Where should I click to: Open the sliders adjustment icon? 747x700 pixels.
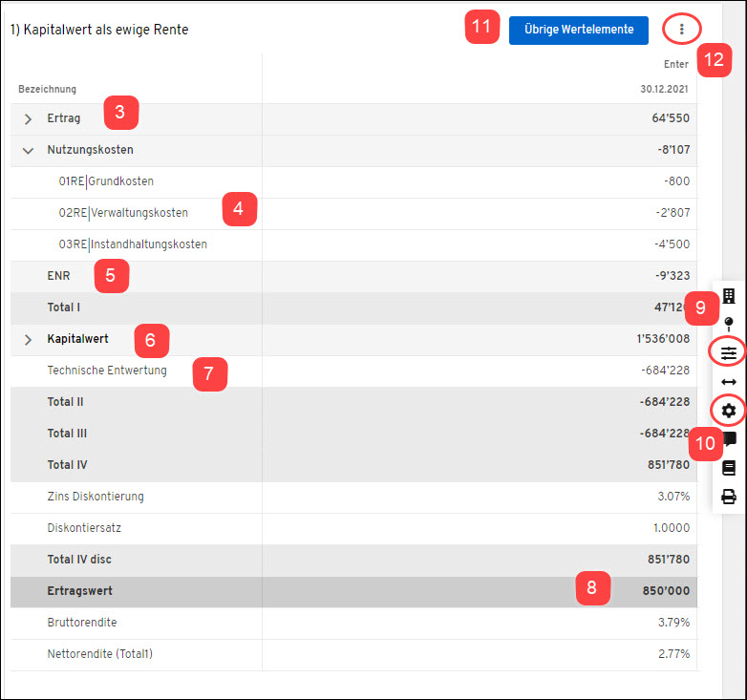pos(729,352)
